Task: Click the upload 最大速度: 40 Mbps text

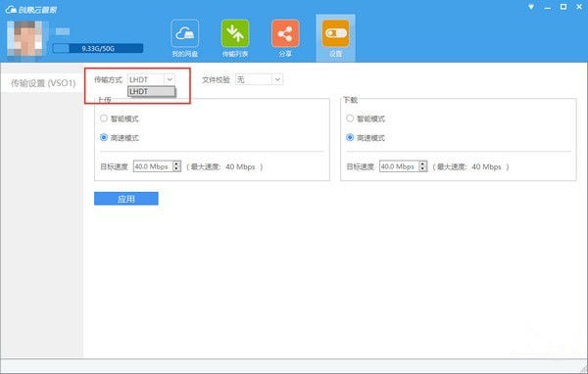Action: [x=224, y=166]
